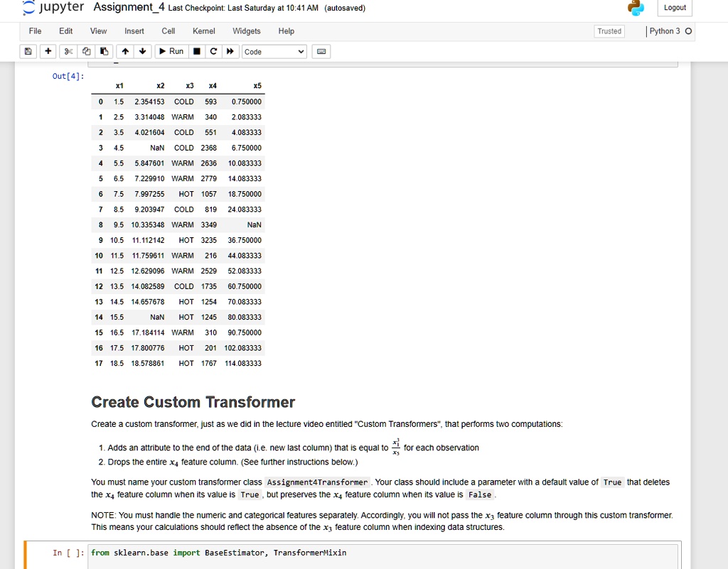Restart the kernel circular arrow icon
Screen dimensions: 728x569
(213, 51)
